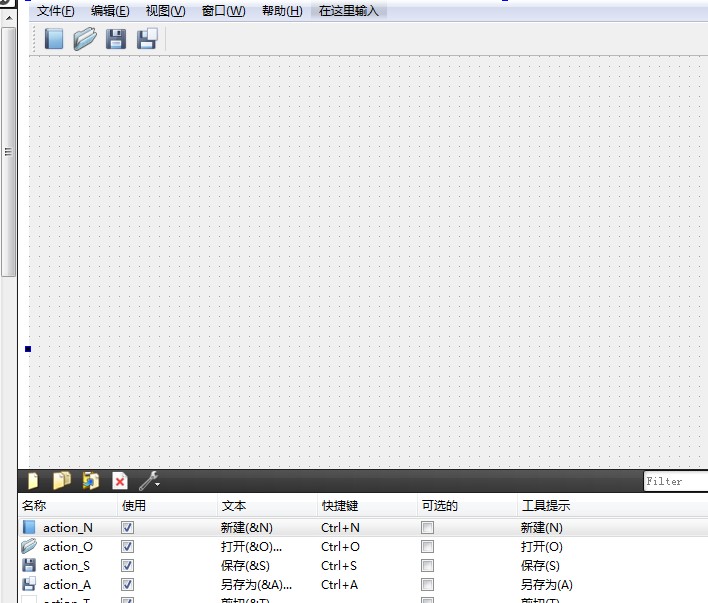Viewport: 708px width, 603px height.
Task: Toggle 可选的 checkbox for action_O
Action: point(427,546)
